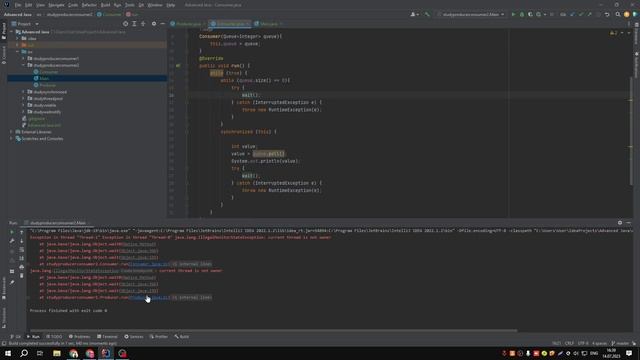
Task: Open the View menu
Action: [40, 5]
